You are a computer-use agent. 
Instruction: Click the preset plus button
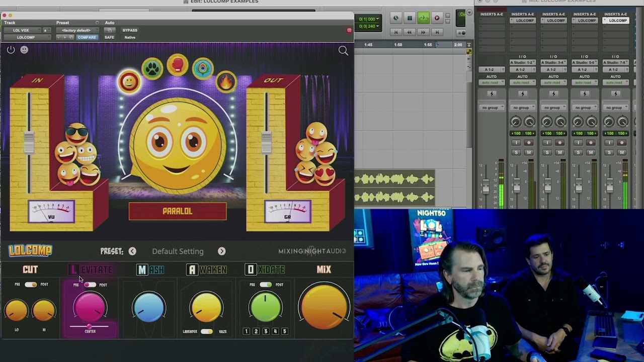point(65,37)
